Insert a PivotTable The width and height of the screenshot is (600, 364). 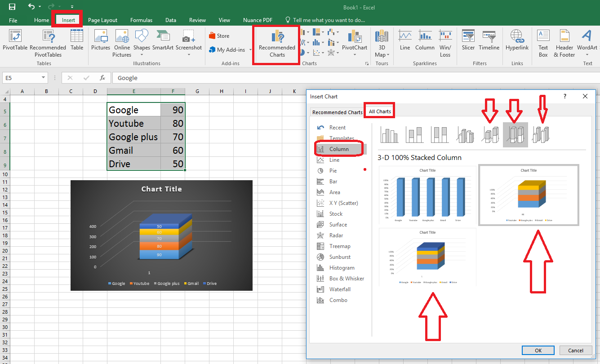tap(15, 40)
